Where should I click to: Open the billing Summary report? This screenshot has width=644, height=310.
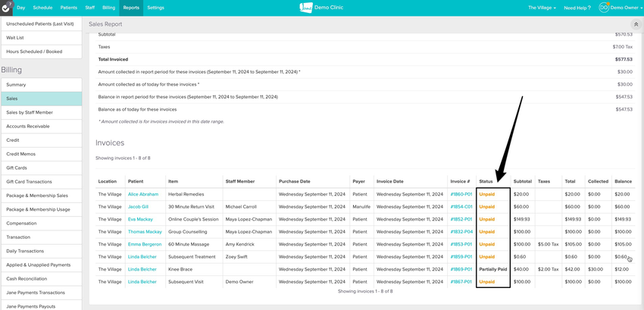click(x=41, y=85)
